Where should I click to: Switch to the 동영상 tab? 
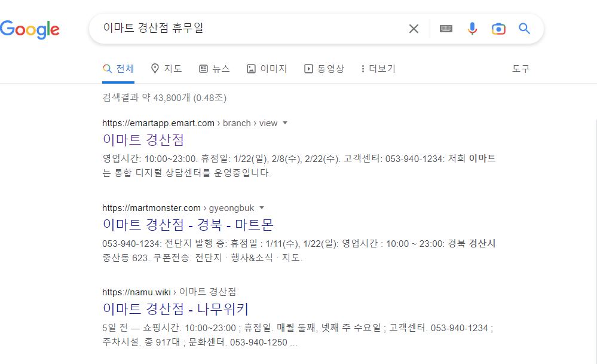[324, 69]
